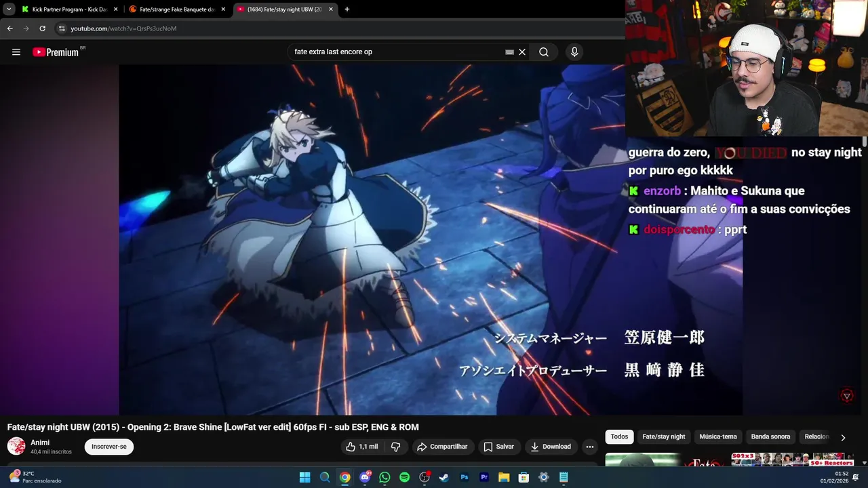The height and width of the screenshot is (488, 868).
Task: Like the video with 1,1 mil
Action: point(361,447)
